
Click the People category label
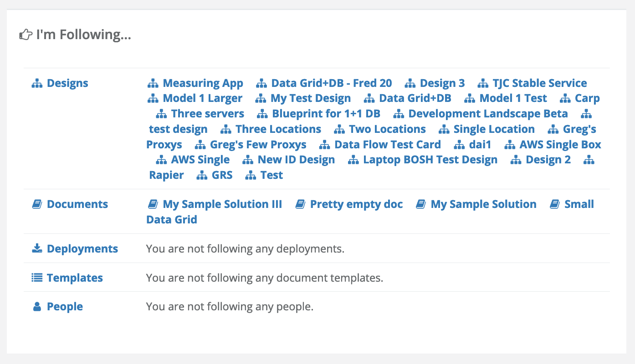65,307
